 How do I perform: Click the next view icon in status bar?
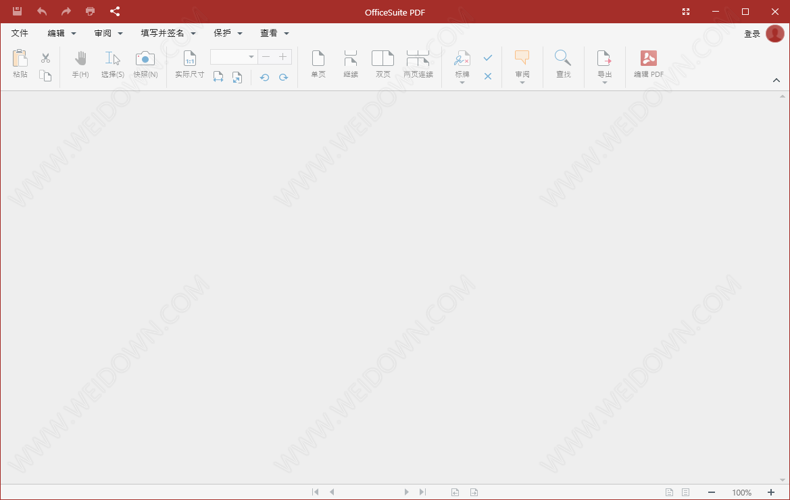point(474,492)
